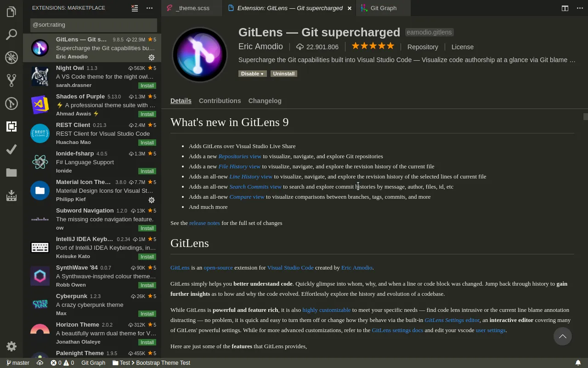The height and width of the screenshot is (368, 588).
Task: Install the REST Client extension
Action: pos(147,143)
